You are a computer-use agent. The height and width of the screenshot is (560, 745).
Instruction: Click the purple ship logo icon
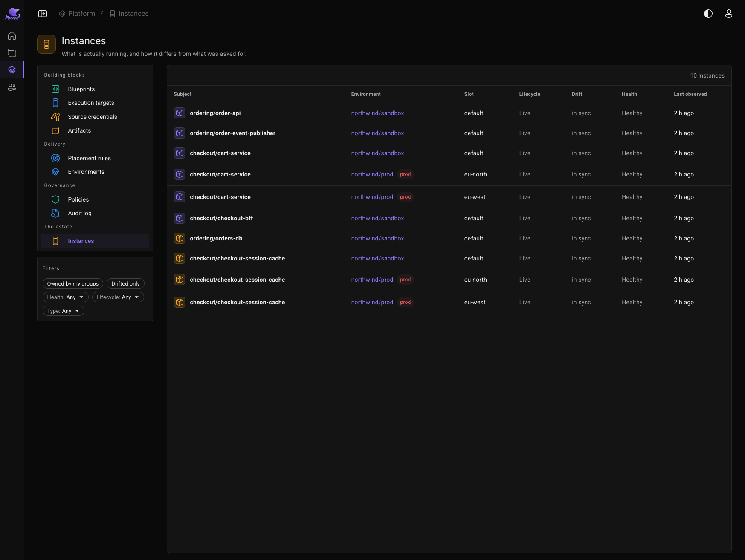tap(12, 14)
